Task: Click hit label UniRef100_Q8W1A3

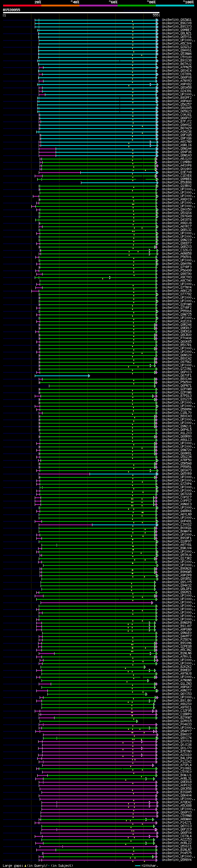Action: pos(177,155)
